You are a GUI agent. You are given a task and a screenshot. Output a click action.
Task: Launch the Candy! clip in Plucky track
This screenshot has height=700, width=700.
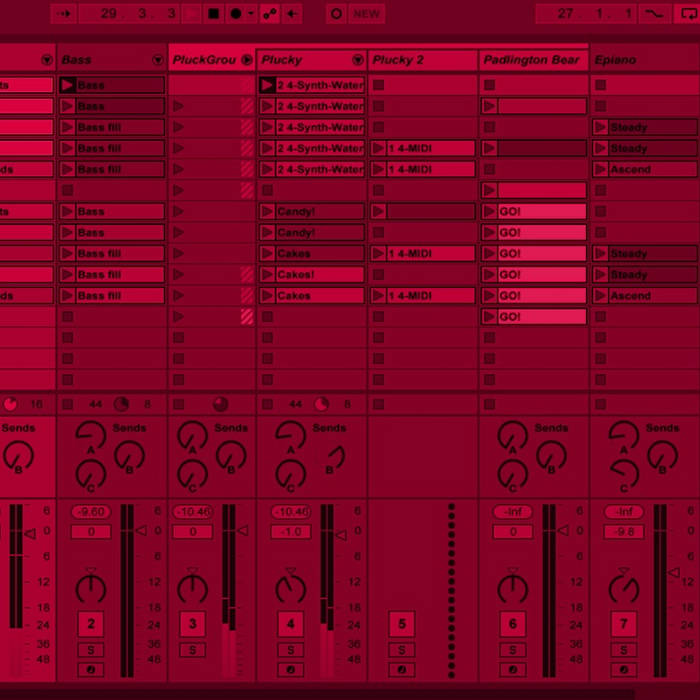click(x=267, y=212)
